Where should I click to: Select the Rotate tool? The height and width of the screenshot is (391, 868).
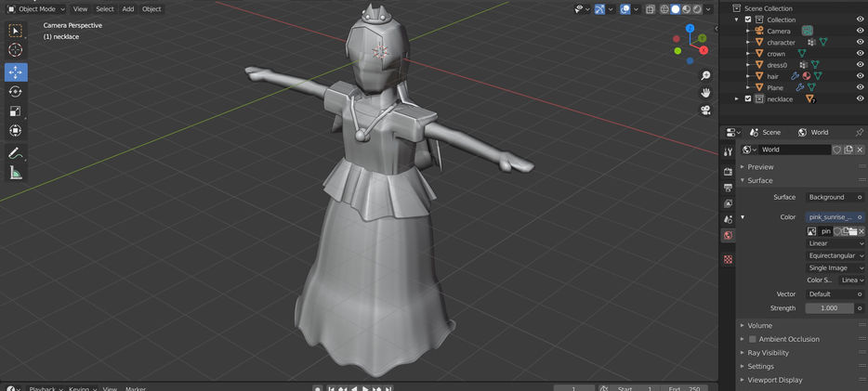coord(16,92)
